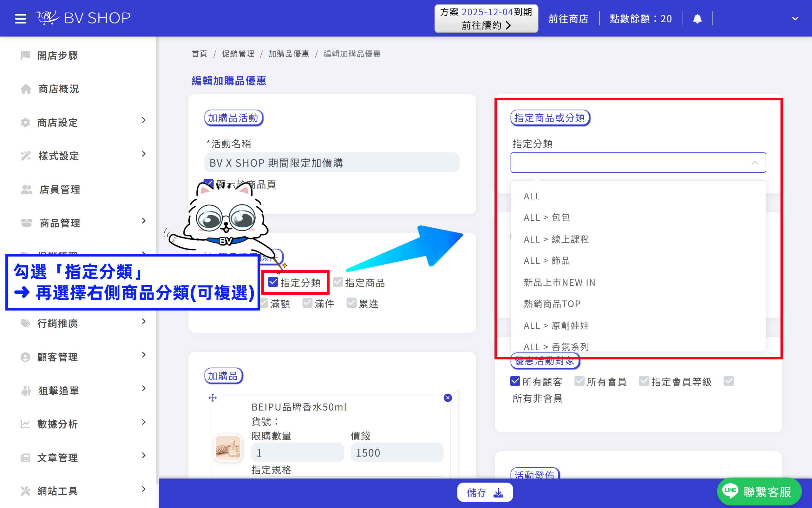
Task: Click the 前往商店 link
Action: (568, 18)
